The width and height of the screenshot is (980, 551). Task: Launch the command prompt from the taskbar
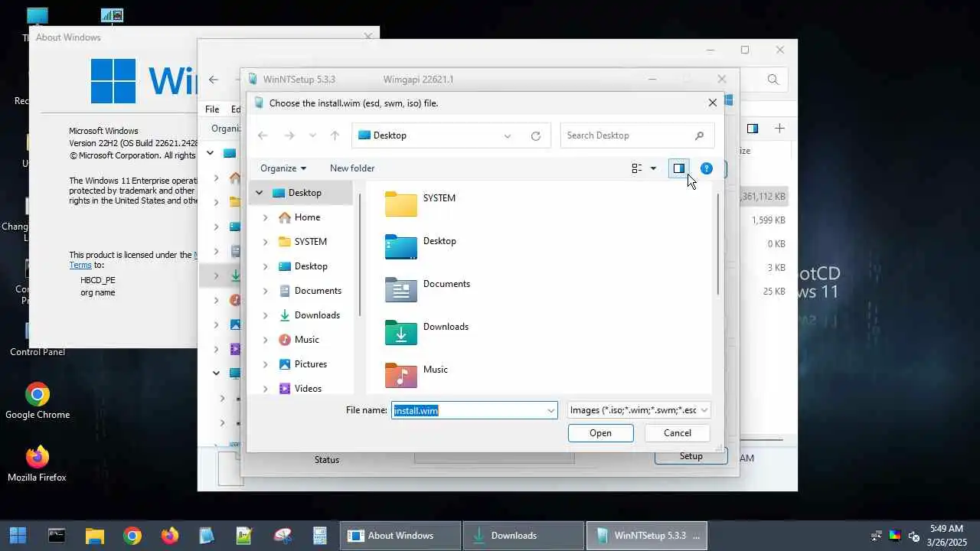57,536
